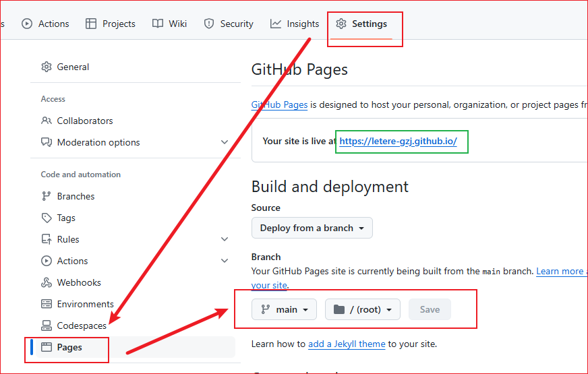Click the Branches icon in sidebar
The image size is (588, 374).
[47, 196]
